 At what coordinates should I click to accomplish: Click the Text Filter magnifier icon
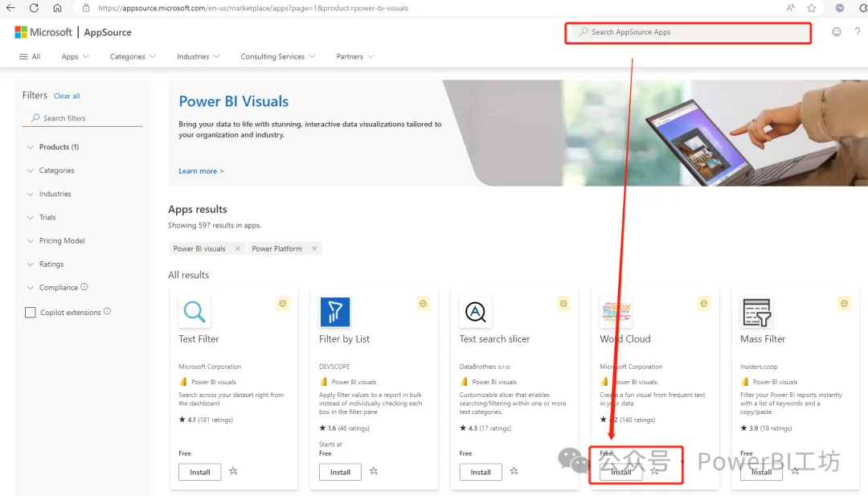[194, 312]
